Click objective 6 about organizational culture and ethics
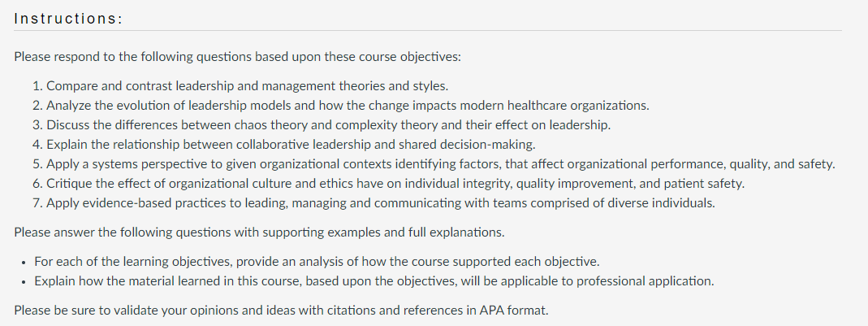 click(389, 184)
